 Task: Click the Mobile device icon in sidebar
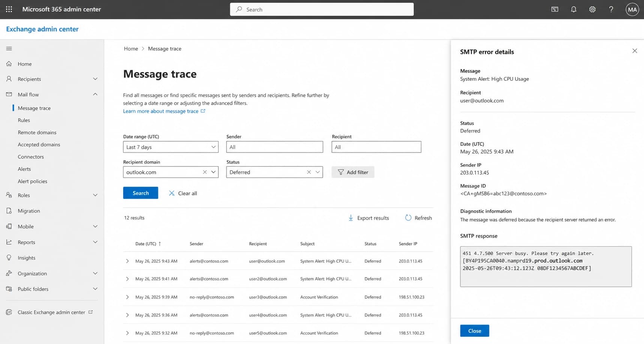click(9, 226)
